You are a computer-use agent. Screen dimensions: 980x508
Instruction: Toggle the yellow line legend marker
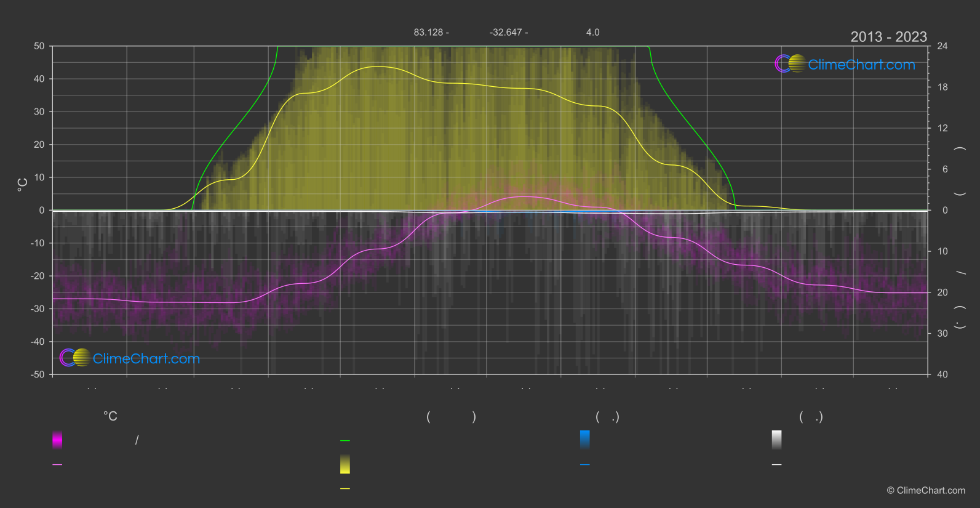point(345,489)
